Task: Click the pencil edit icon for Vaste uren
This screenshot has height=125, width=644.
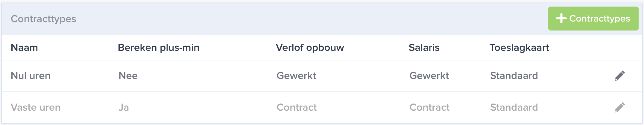Action: pyautogui.click(x=619, y=107)
